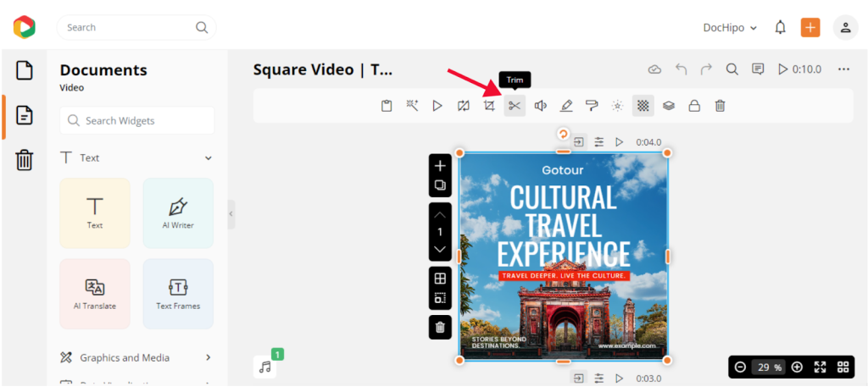Viewport: 868px width, 392px height.
Task: Play the page timed 0:04.0
Action: pyautogui.click(x=620, y=142)
